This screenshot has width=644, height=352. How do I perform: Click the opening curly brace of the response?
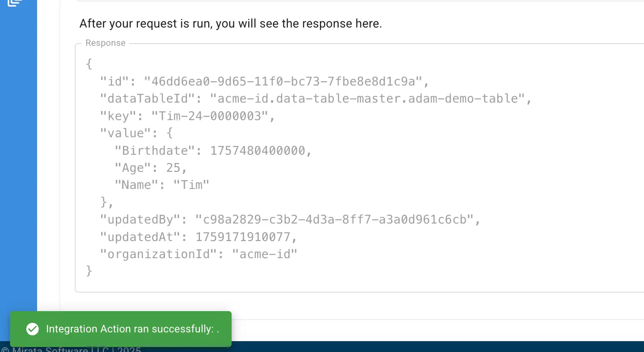point(89,63)
